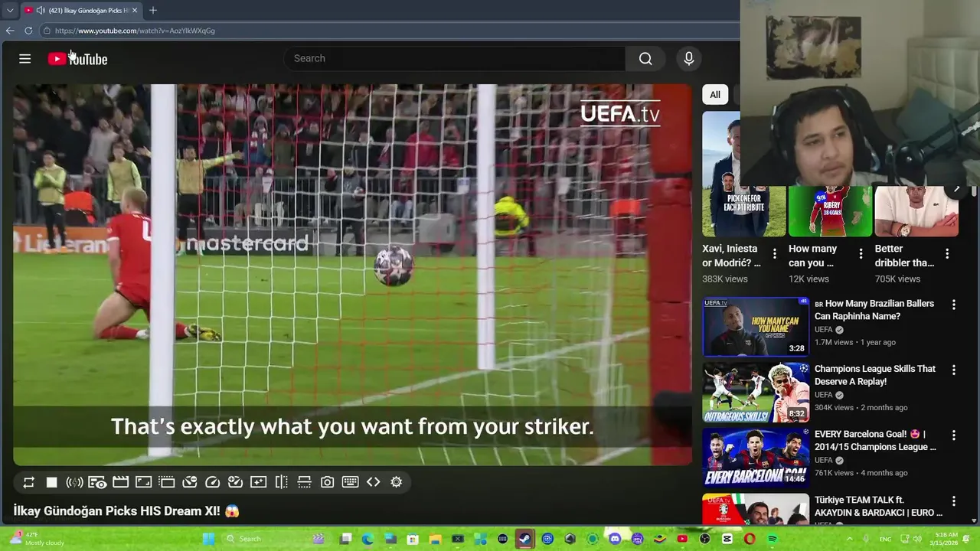Flip the video horizontally

pos(282,482)
